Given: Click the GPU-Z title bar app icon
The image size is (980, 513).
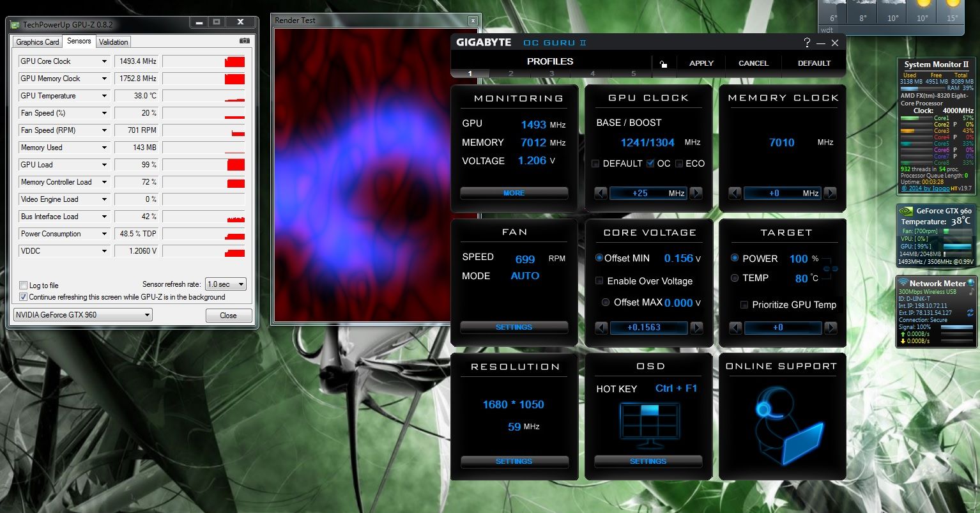Looking at the screenshot, I should click(15, 25).
